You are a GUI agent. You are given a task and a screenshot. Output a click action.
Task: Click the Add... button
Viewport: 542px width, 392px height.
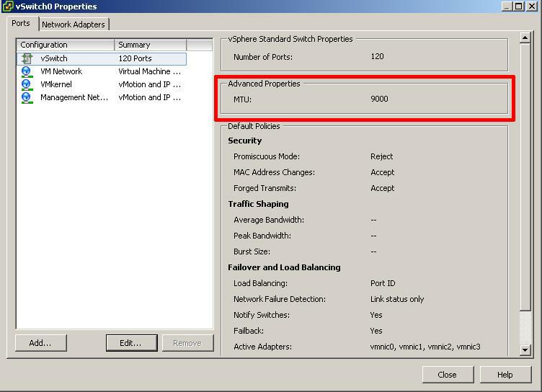point(40,343)
